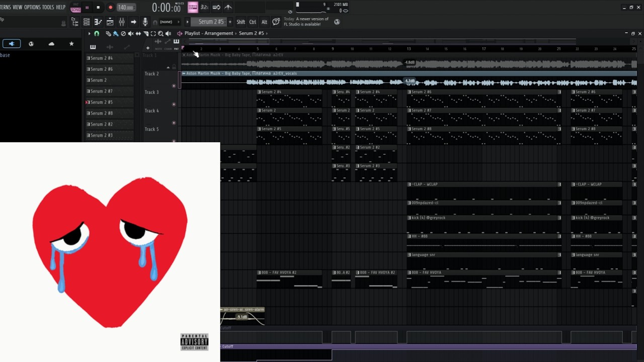The image size is (644, 362).
Task: Click the lock icon on Track 1
Action: (x=174, y=67)
